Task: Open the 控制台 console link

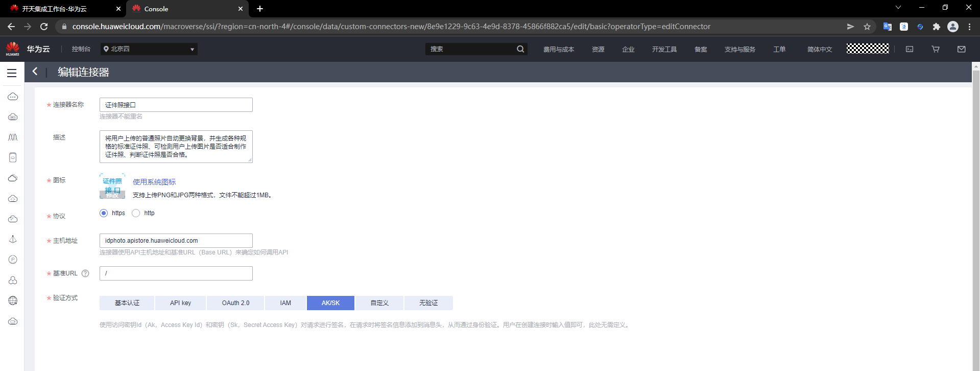Action: (81, 49)
